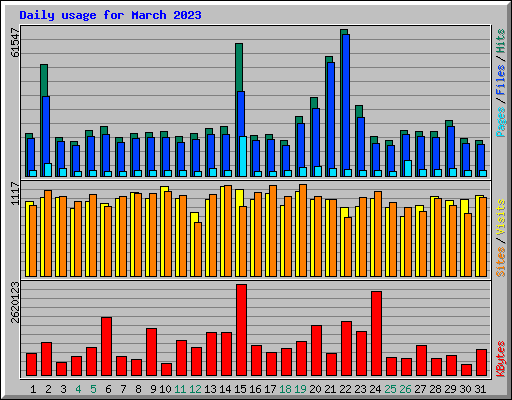The image size is (512, 400).
Task: Click day label 22 on the axis
Action: pyautogui.click(x=345, y=389)
